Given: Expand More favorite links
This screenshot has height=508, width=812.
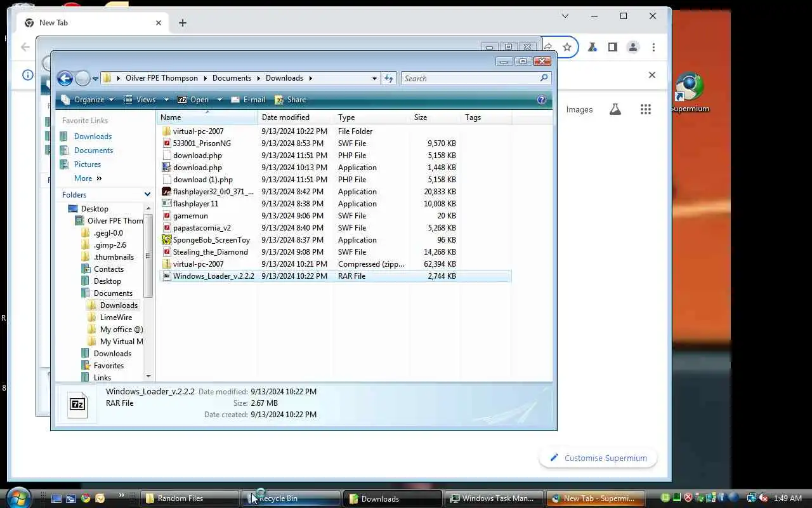Looking at the screenshot, I should click(88, 178).
